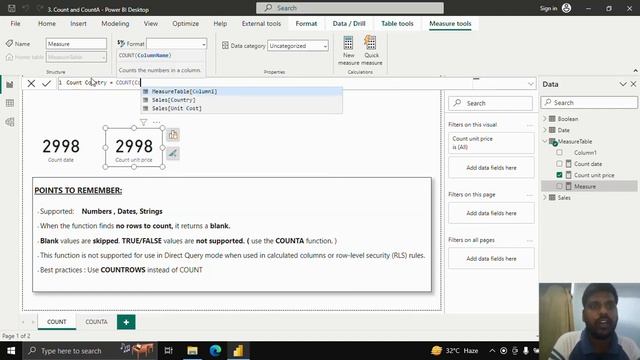Select the COUNT page tab
640x360 pixels.
pyautogui.click(x=57, y=322)
